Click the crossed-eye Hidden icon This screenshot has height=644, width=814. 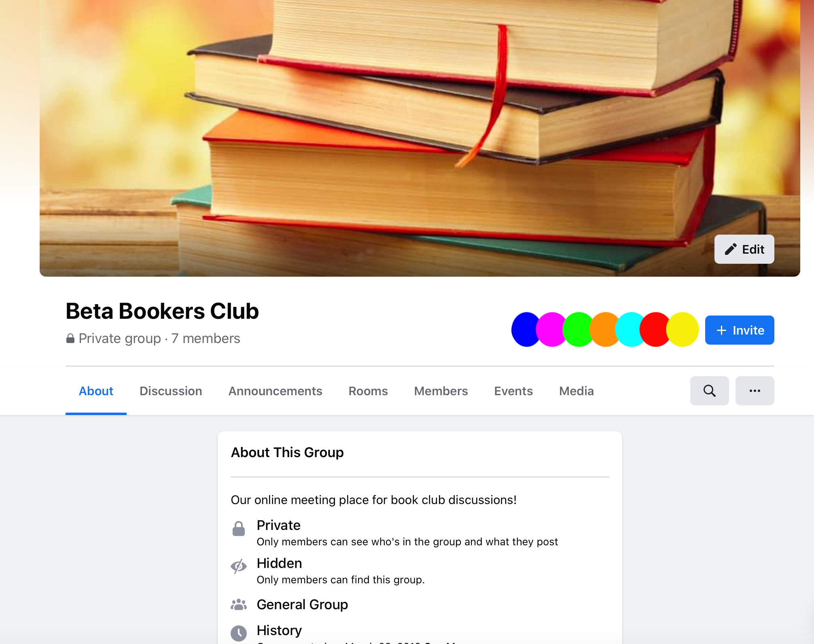(239, 566)
